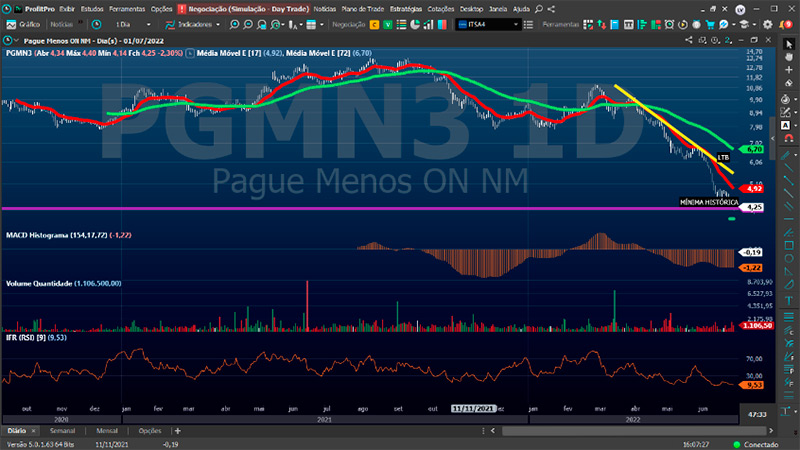The width and height of the screenshot is (800, 450).
Task: Toggle the red magnet snap tool
Action: (789, 138)
